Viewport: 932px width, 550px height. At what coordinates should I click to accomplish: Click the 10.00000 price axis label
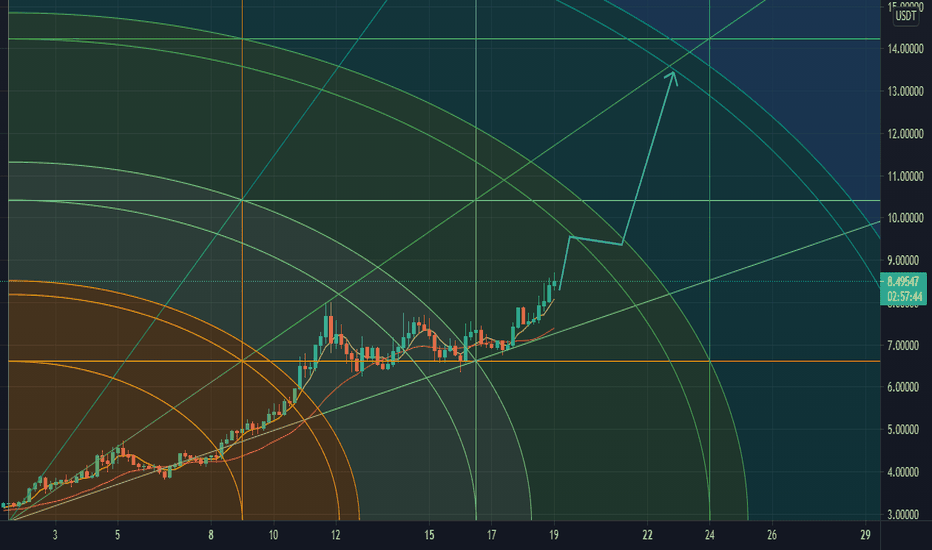point(905,218)
